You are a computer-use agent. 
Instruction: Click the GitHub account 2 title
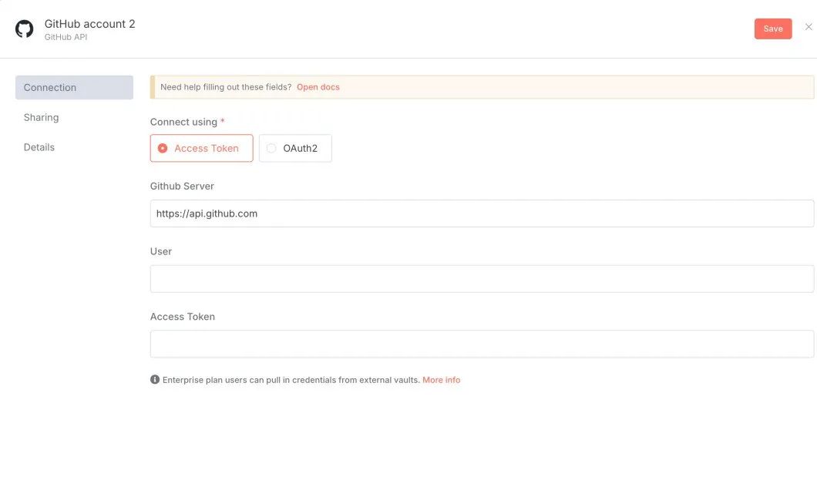89,24
